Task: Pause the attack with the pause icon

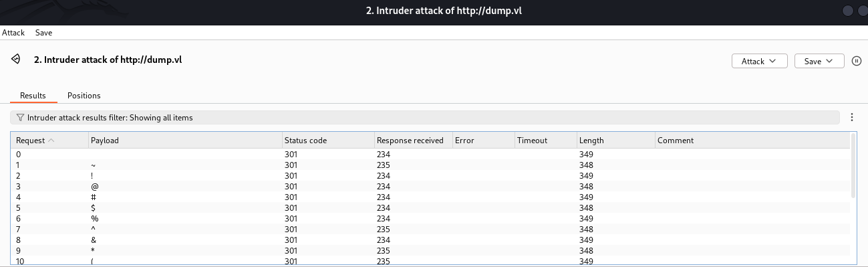Action: (x=857, y=61)
